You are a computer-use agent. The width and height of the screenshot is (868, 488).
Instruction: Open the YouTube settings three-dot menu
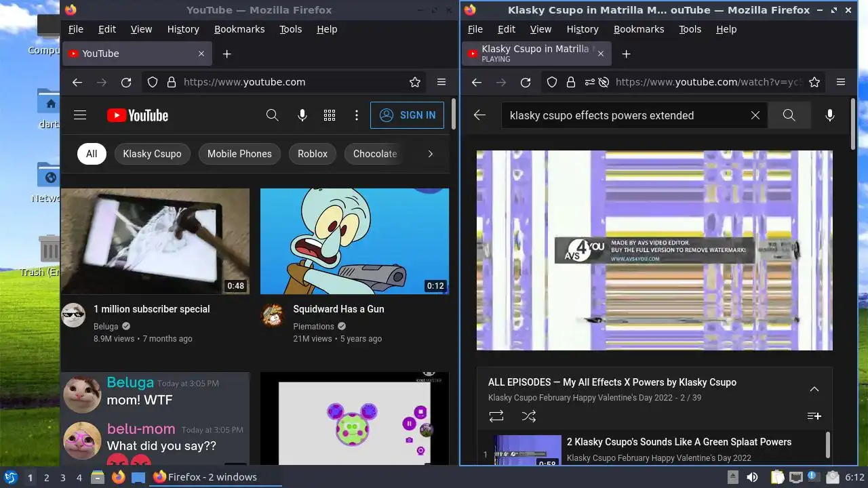pos(357,115)
